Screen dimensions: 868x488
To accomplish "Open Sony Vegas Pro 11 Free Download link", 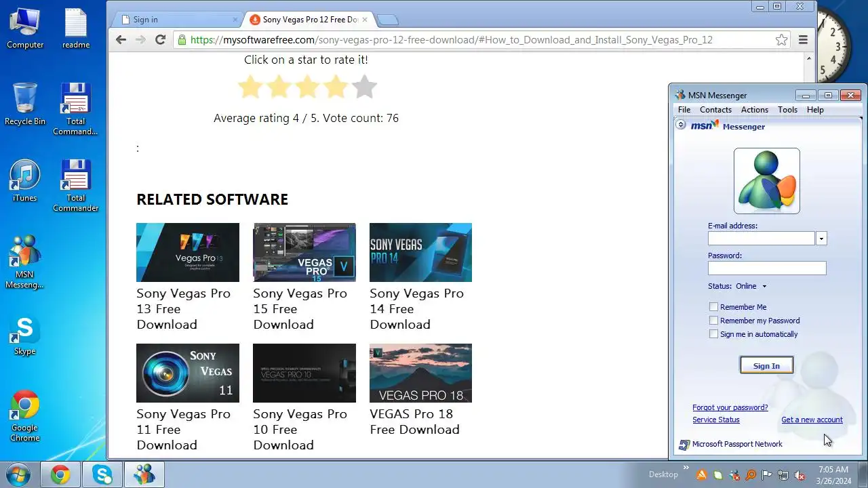I will point(183,430).
